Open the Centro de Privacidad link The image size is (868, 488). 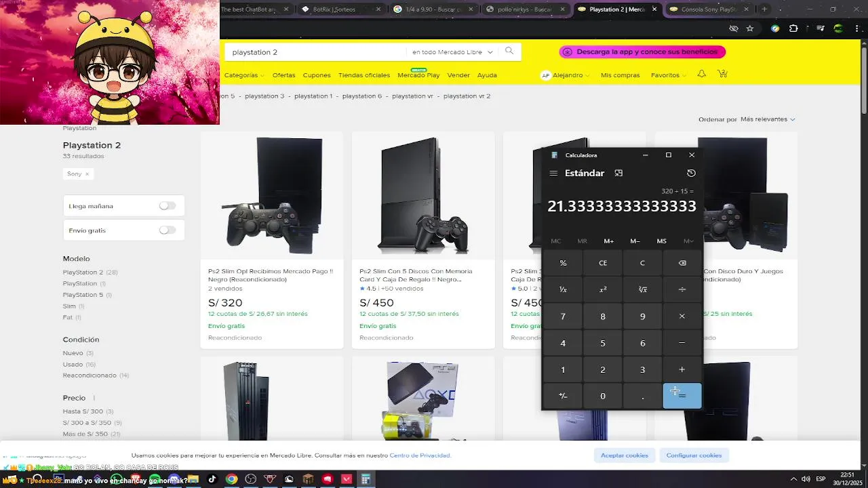point(420,455)
